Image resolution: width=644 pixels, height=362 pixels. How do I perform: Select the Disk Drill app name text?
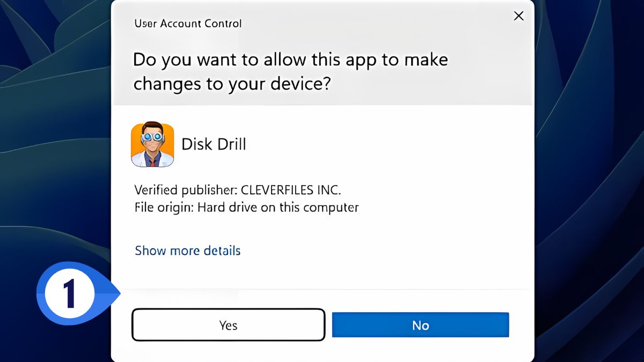coord(214,144)
